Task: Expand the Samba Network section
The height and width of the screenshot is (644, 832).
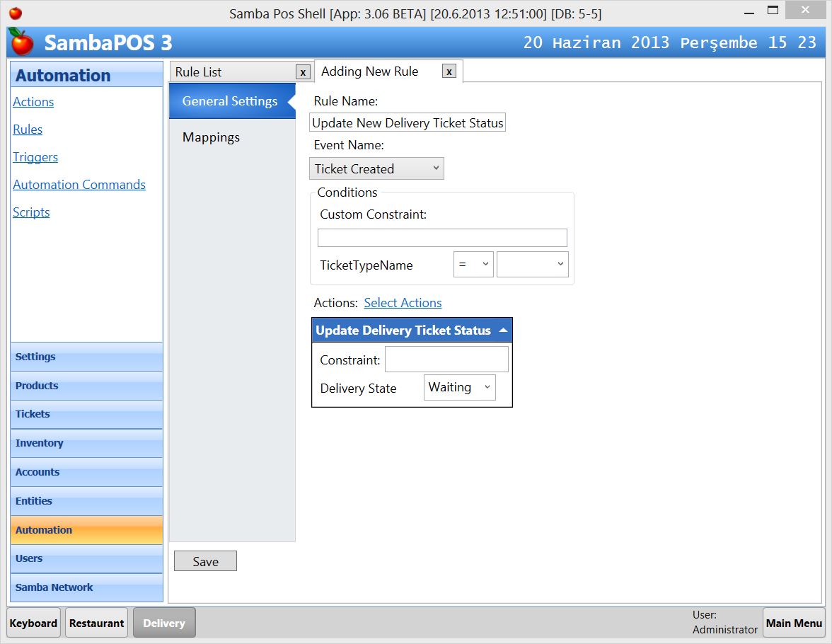Action: tap(54, 587)
